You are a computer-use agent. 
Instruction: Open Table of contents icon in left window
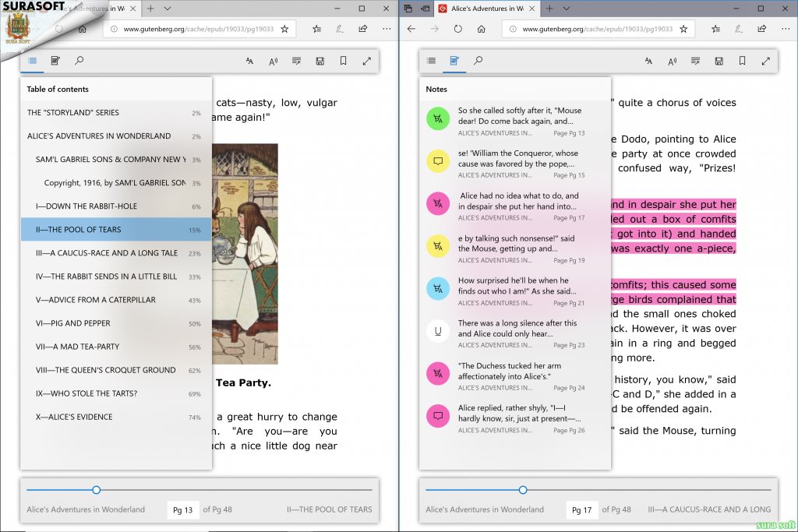coord(33,61)
